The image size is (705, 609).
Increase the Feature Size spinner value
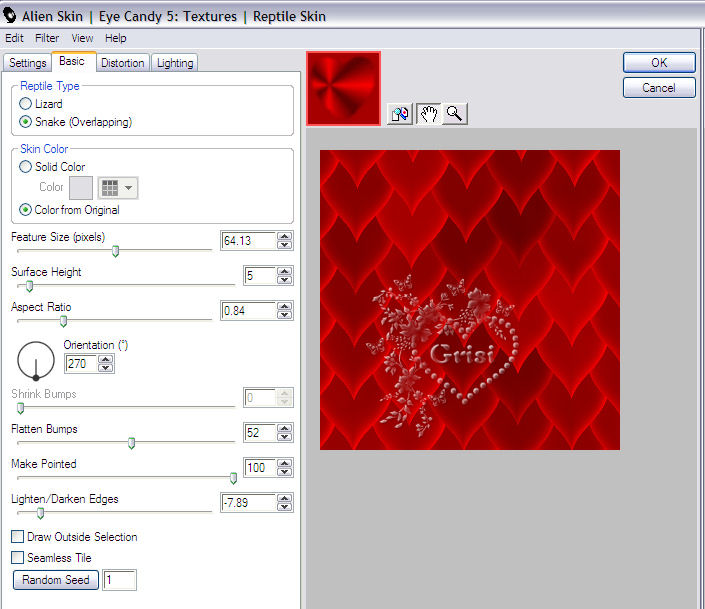[285, 236]
